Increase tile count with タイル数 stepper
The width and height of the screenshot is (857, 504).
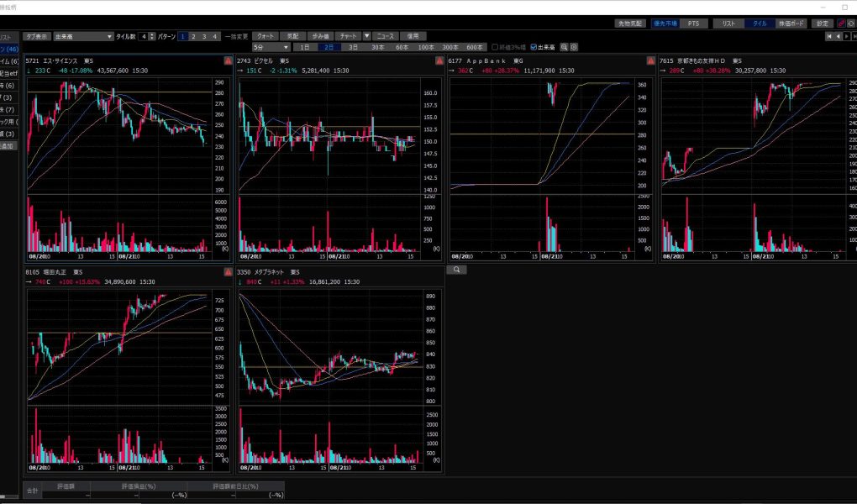(152, 34)
